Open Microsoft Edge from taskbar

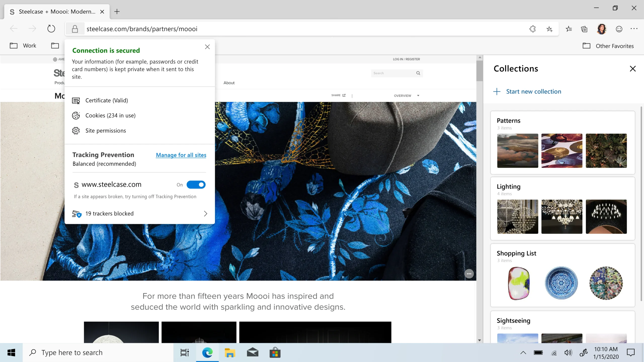(x=207, y=353)
